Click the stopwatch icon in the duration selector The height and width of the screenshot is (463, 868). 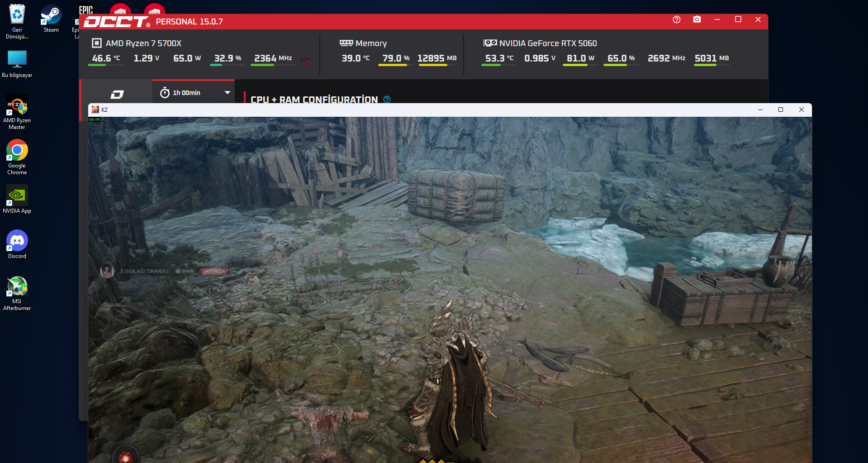click(x=165, y=93)
